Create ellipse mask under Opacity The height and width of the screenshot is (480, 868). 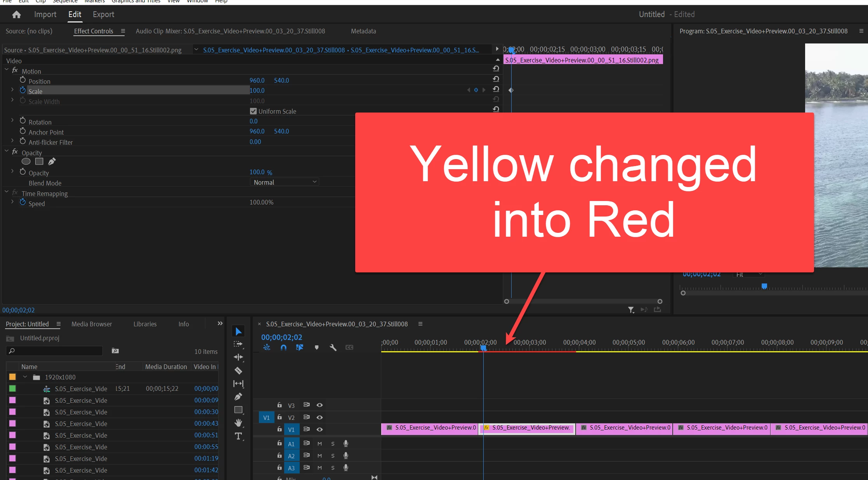click(26, 161)
